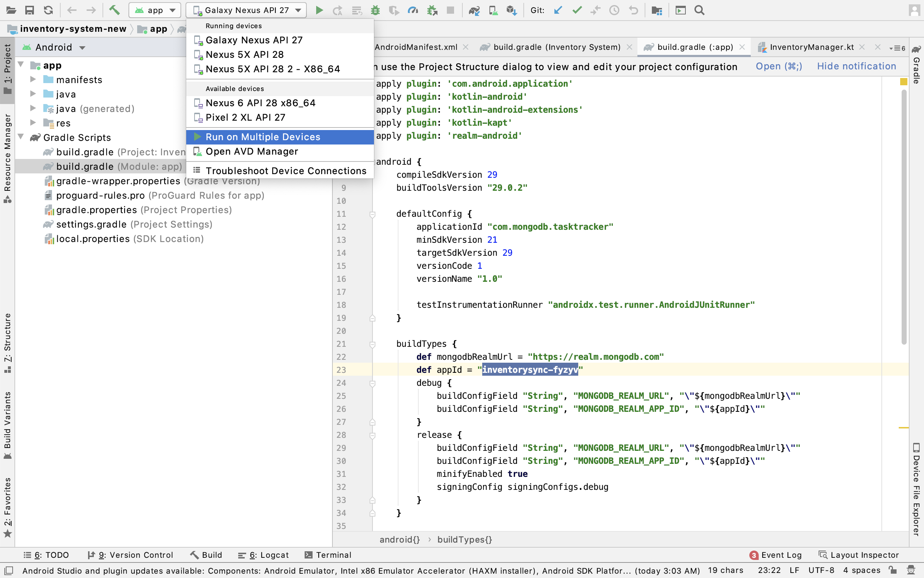924x578 pixels.
Task: Open the Event Log panel
Action: (776, 555)
